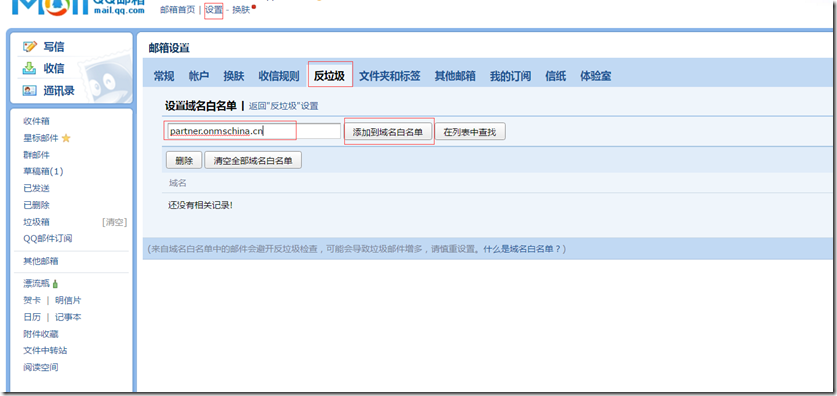Screen dimensions: 837x396
Task: Switch to the 文件夹和标签 tab
Action: (x=390, y=76)
